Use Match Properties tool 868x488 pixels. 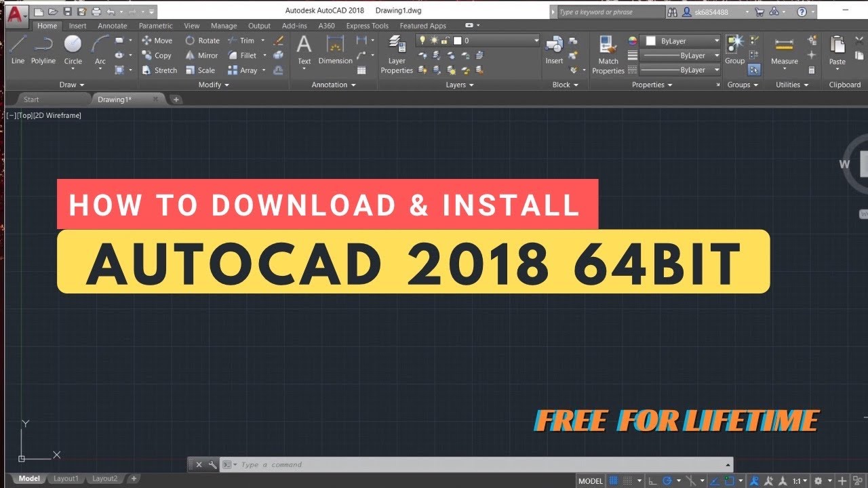(x=608, y=54)
